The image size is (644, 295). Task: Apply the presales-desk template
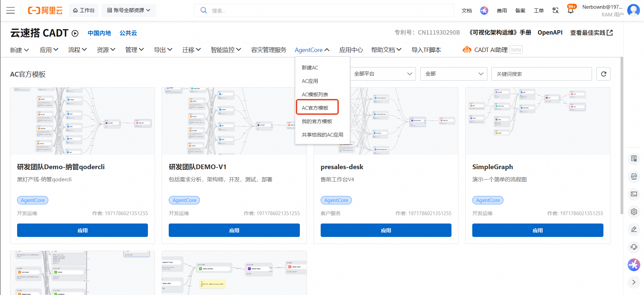point(386,230)
